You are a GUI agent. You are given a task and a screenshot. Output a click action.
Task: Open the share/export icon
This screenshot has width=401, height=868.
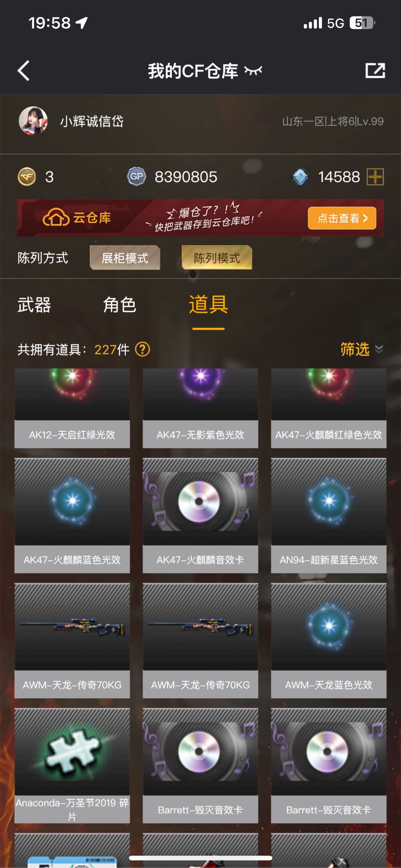(x=375, y=71)
